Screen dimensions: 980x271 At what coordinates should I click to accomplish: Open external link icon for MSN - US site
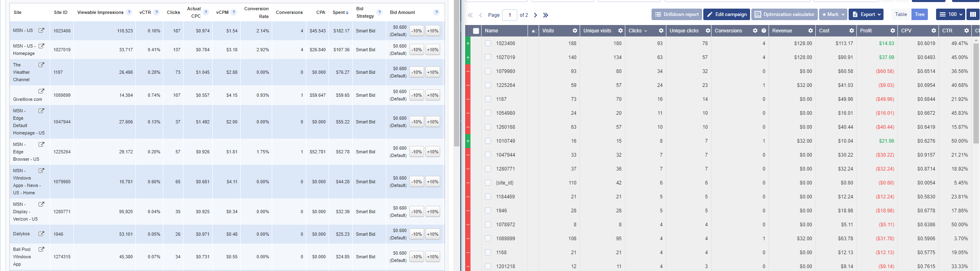point(41,30)
